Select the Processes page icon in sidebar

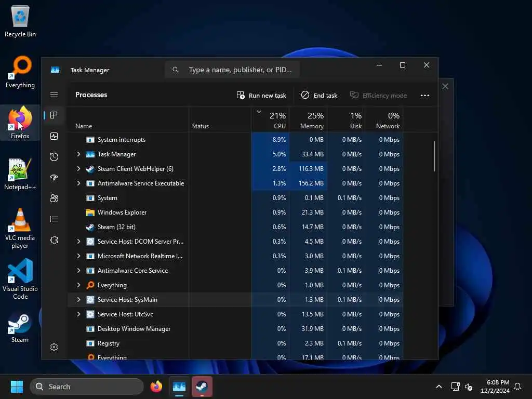(54, 115)
